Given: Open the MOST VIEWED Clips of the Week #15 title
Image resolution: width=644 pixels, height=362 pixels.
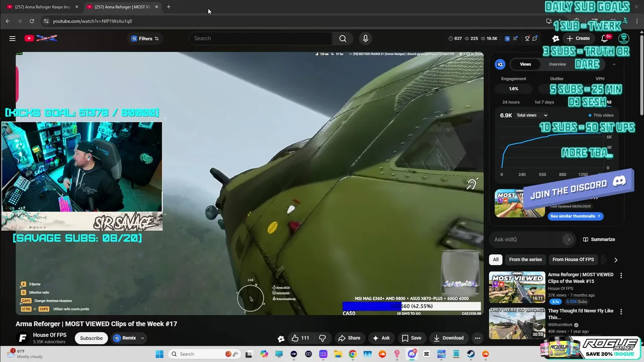Looking at the screenshot, I should [581, 278].
